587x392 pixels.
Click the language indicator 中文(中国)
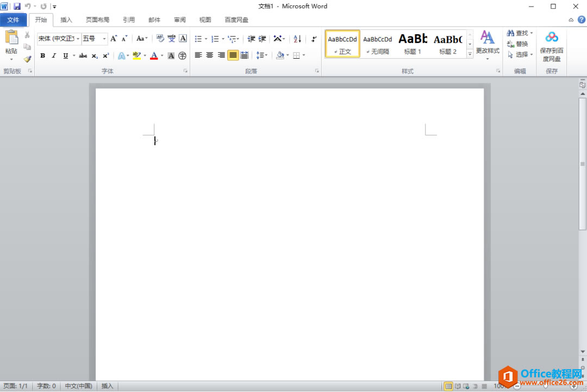click(79, 386)
